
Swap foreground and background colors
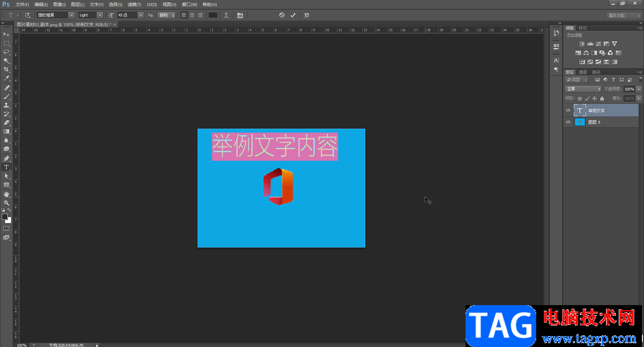9,210
